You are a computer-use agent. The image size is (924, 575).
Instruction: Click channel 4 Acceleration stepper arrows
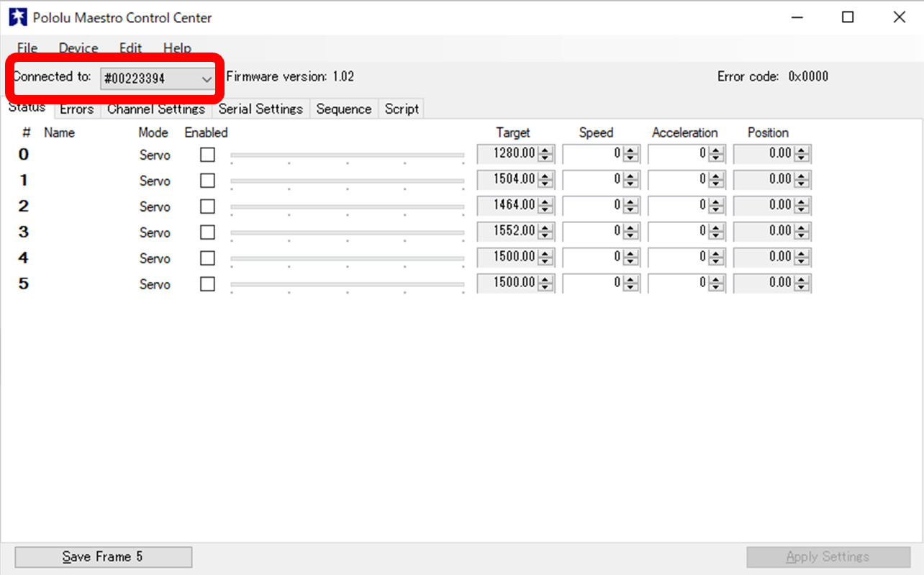click(716, 257)
